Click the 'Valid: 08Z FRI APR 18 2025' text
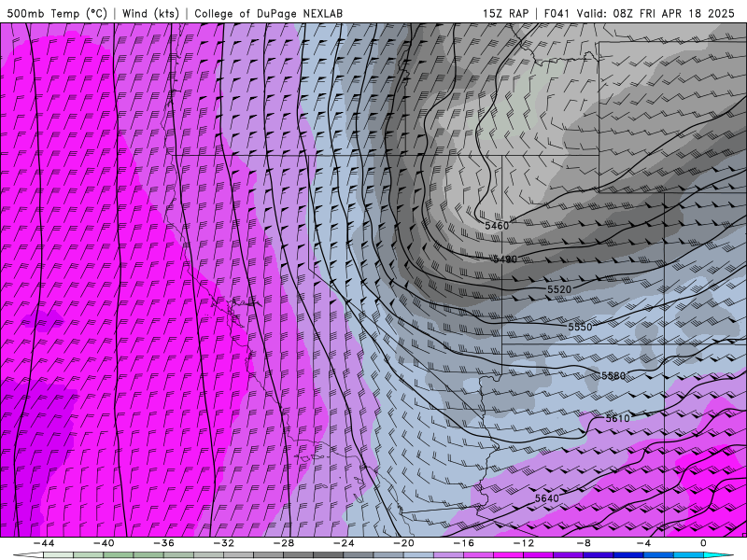747x560 pixels. (x=655, y=13)
